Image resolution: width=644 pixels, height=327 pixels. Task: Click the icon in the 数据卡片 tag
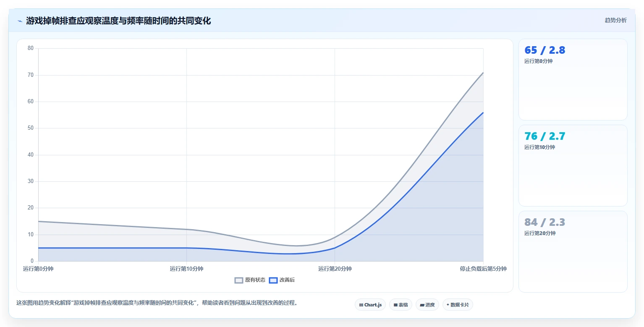(x=448, y=305)
